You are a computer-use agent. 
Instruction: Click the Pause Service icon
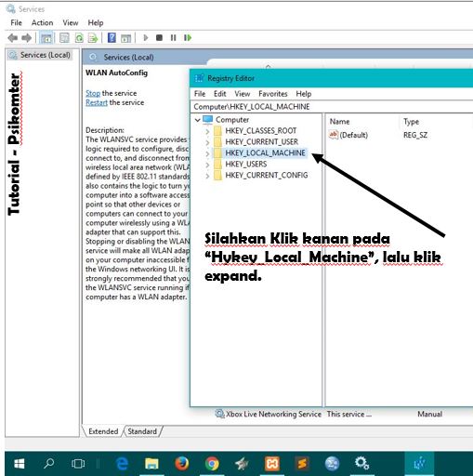pos(173,38)
